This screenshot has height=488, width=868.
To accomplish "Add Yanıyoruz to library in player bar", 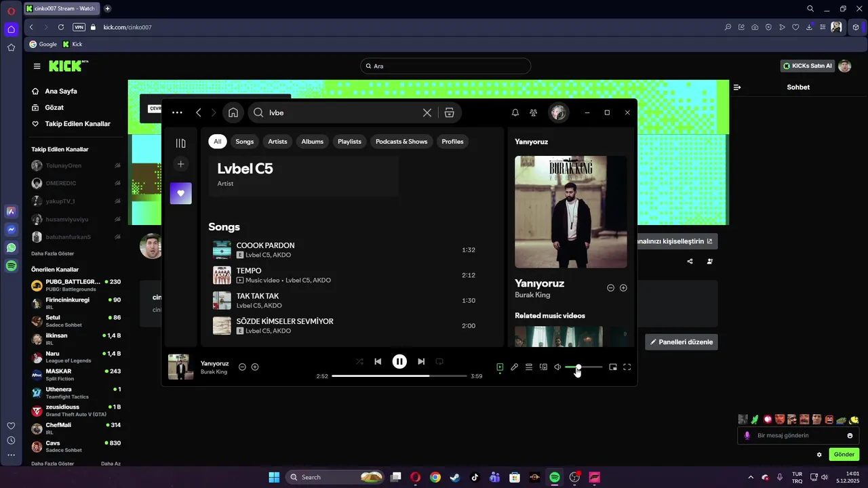I will click(x=255, y=367).
